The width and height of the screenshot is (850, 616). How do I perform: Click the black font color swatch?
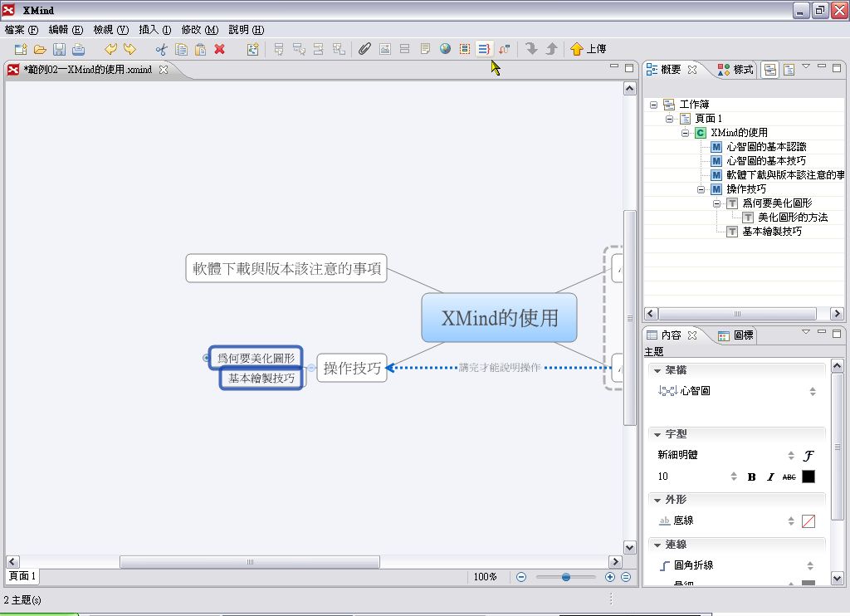point(808,476)
